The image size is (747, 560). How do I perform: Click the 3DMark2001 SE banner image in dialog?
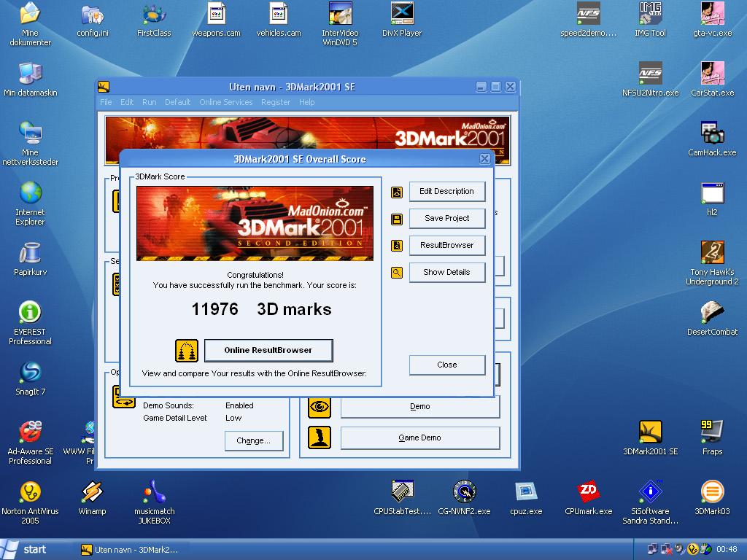click(255, 223)
